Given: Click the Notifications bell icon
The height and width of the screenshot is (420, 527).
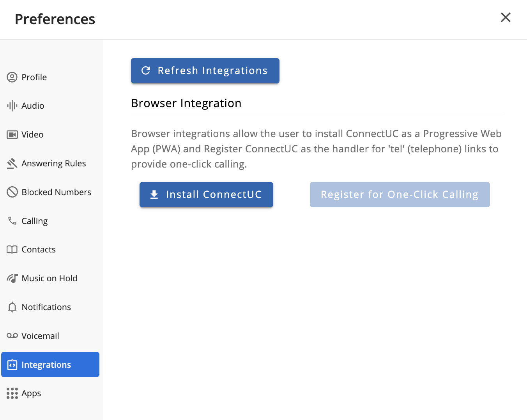Looking at the screenshot, I should (x=12, y=307).
